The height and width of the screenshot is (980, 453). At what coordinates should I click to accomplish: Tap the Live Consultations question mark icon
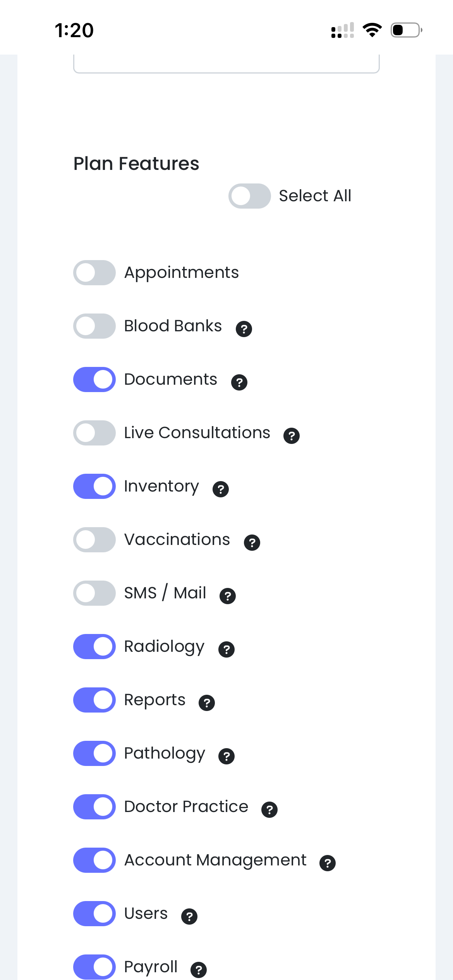292,436
